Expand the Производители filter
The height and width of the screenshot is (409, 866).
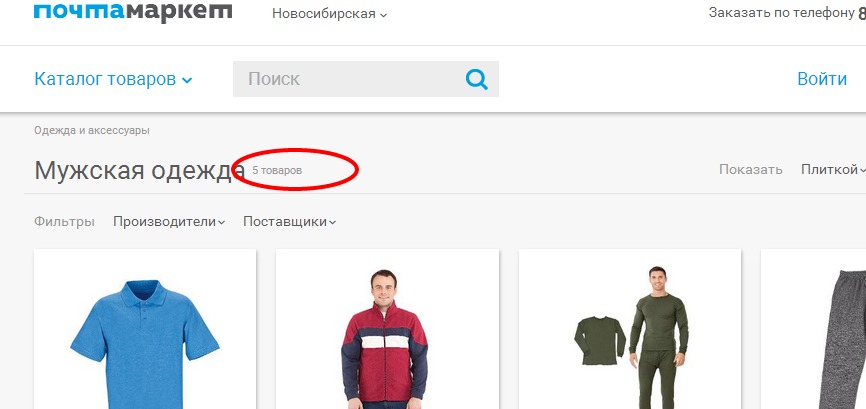pos(169,222)
